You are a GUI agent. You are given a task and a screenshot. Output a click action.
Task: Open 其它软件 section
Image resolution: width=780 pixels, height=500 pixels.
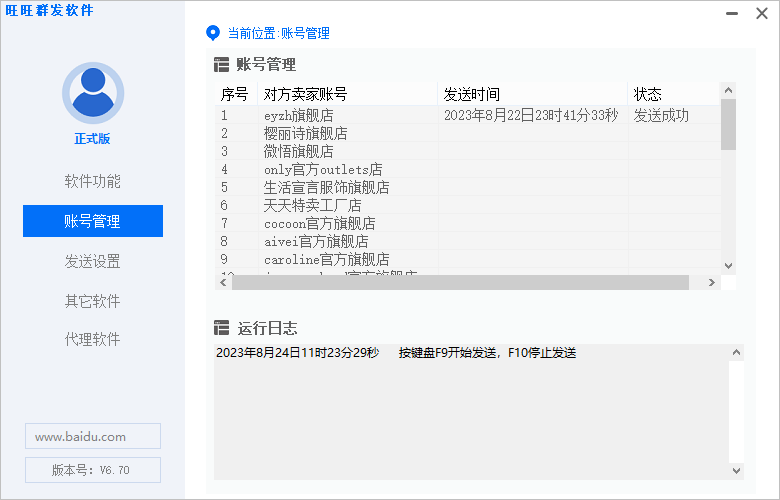[x=92, y=301]
